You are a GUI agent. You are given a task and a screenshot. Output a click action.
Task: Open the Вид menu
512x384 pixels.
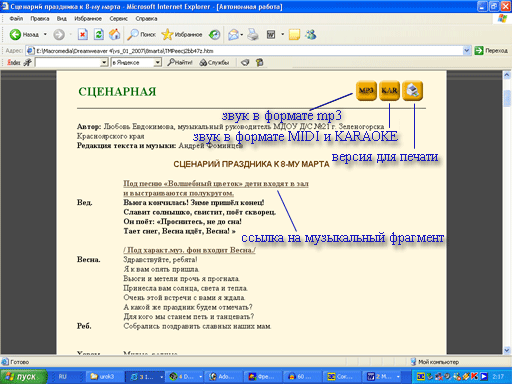coord(62,19)
